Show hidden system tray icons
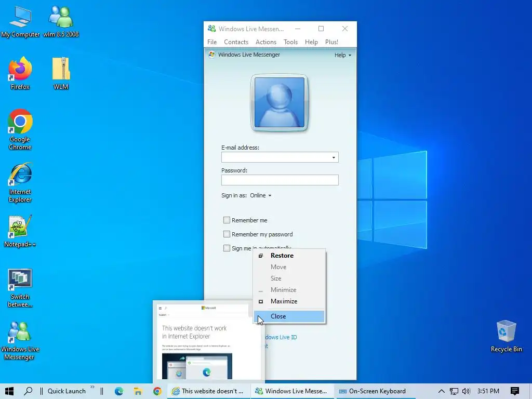Screen dimensions: 532x399 tap(442, 391)
